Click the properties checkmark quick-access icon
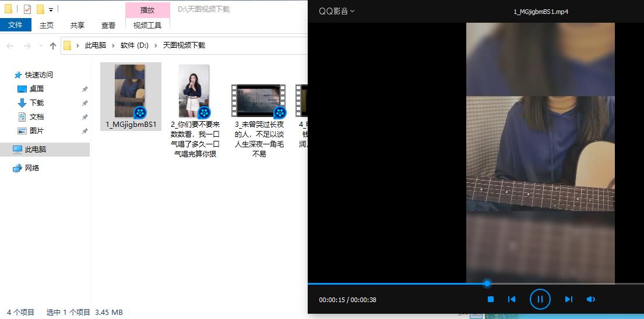Viewport: 644px width, 319px height. 27,9
